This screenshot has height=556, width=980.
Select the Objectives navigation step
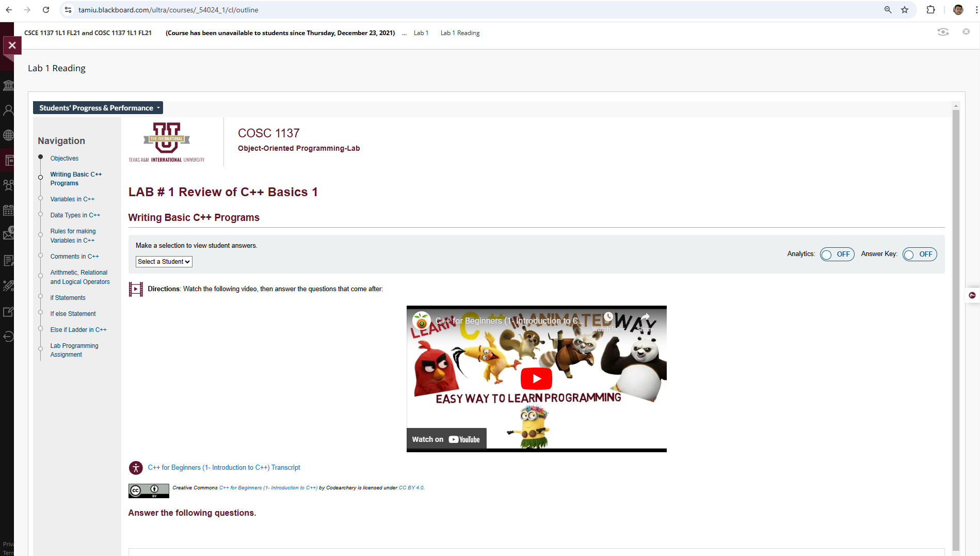click(x=65, y=158)
